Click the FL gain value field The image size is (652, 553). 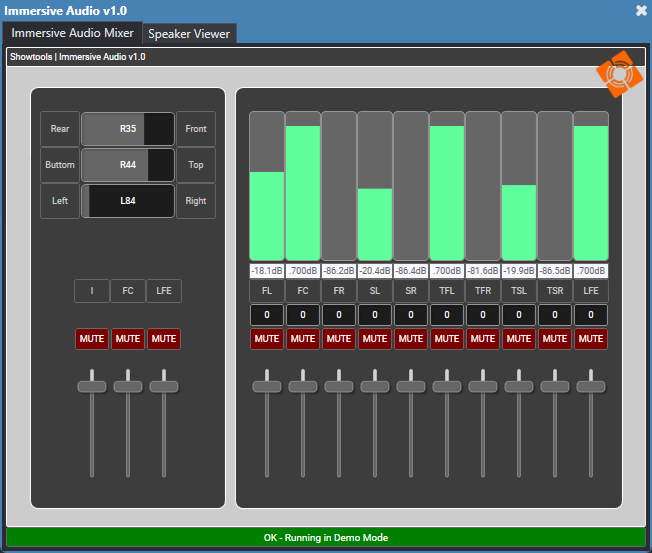tap(267, 315)
